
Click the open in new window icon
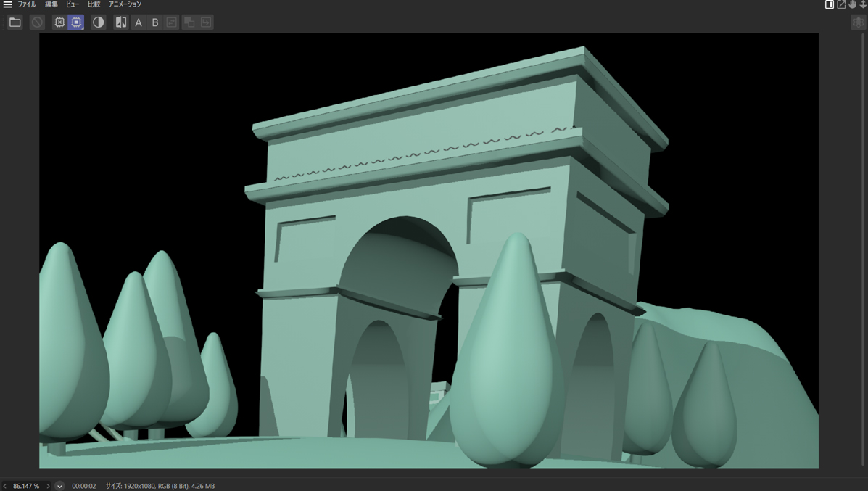(841, 4)
